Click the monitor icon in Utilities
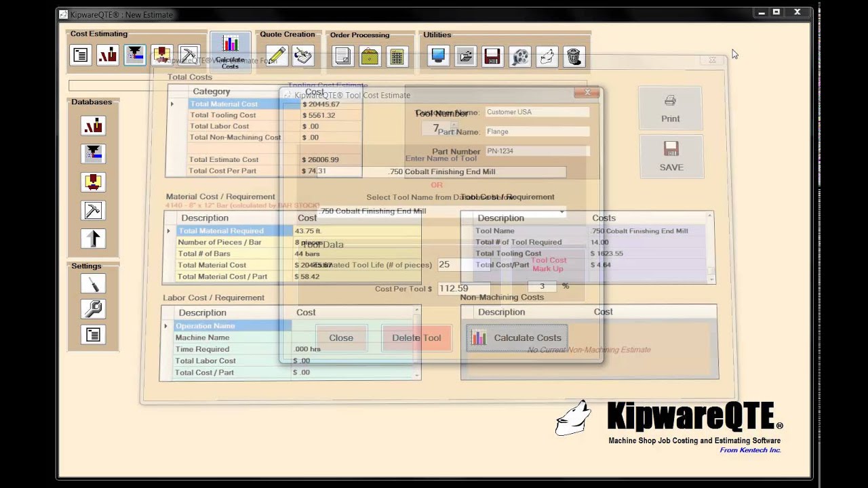 [x=438, y=56]
